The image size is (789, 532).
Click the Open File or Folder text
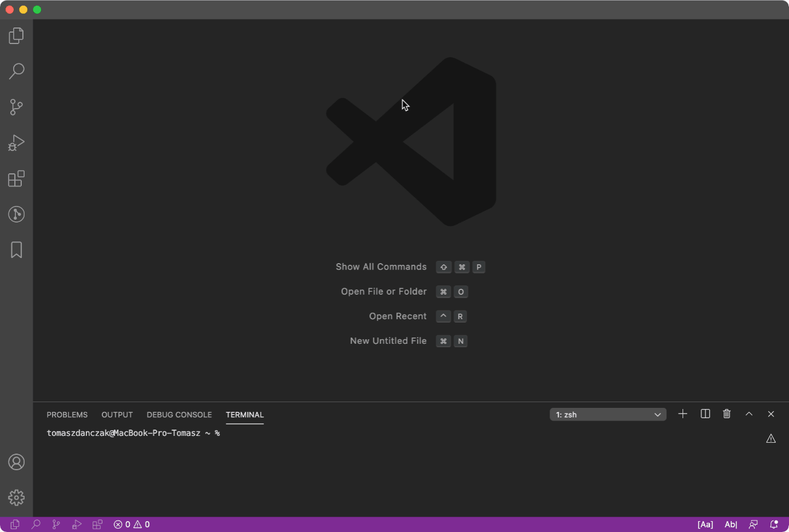tap(384, 292)
